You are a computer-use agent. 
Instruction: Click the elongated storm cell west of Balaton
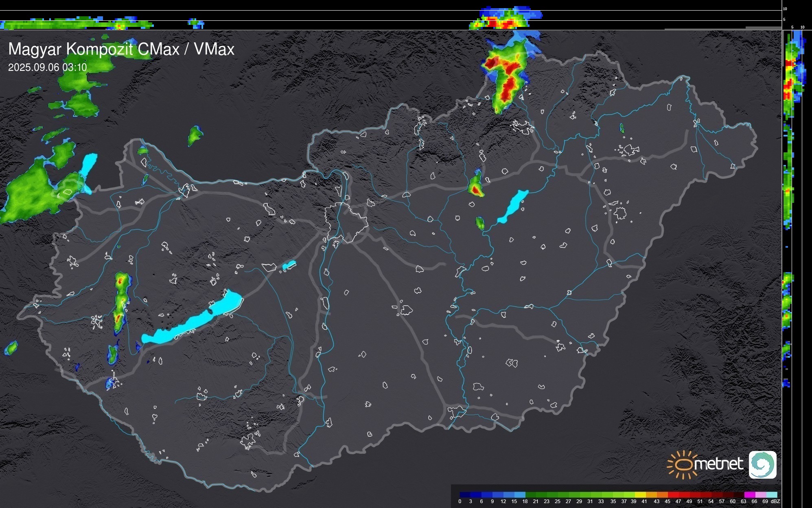pyautogui.click(x=120, y=301)
